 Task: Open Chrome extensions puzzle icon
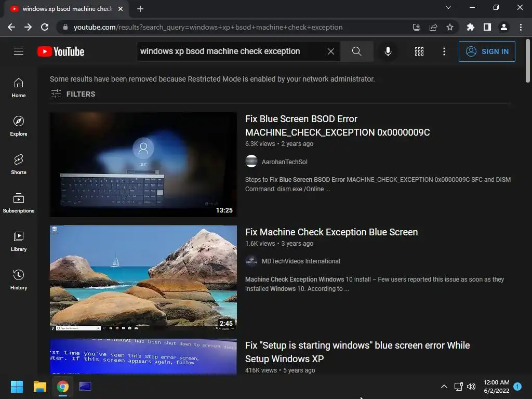coord(471,27)
